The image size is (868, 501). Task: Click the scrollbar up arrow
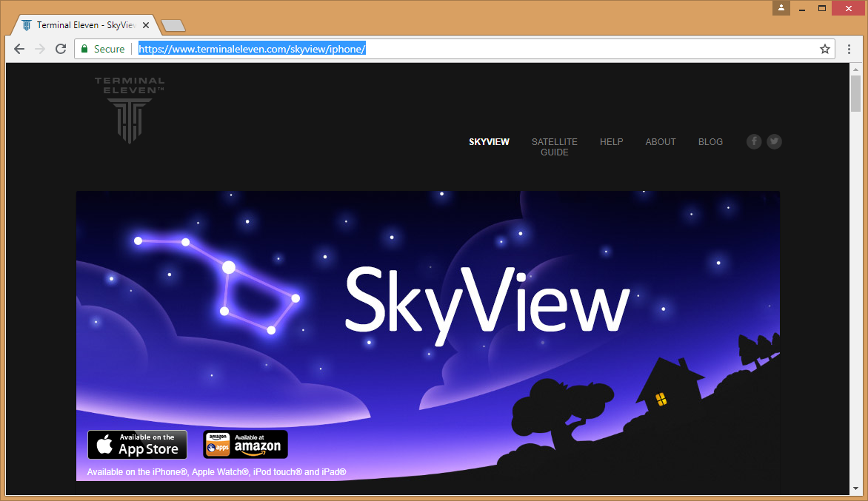pyautogui.click(x=856, y=70)
